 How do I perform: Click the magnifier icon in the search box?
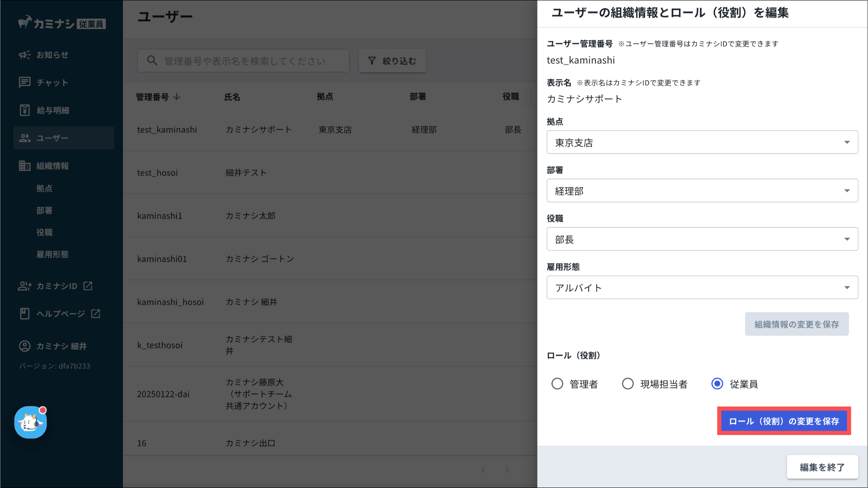152,61
